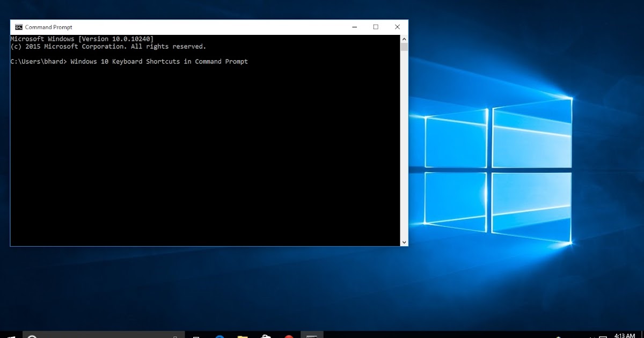The image size is (644, 338).
Task: Click the system tray icon beside the clock
Action: pyautogui.click(x=602, y=335)
